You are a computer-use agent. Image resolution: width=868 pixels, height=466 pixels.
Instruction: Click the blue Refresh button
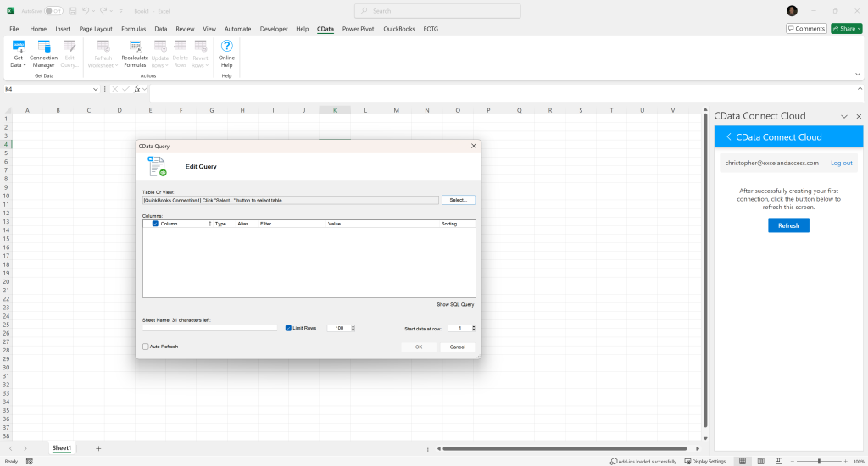[788, 225]
